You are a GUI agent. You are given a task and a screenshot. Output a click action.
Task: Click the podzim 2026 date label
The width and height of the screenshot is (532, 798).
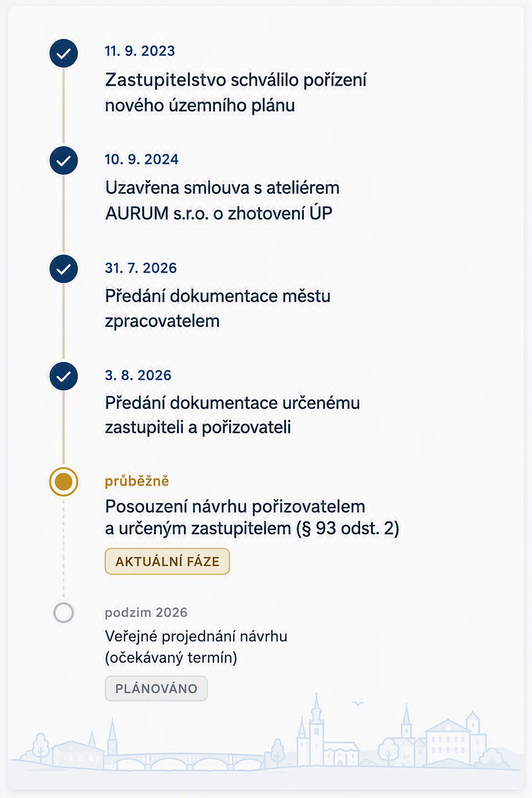coord(146,613)
